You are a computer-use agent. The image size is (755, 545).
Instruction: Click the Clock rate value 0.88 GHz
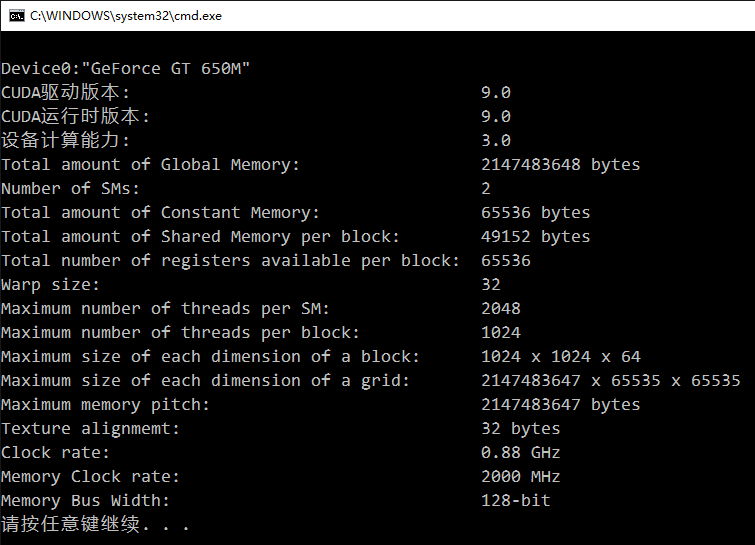520,452
